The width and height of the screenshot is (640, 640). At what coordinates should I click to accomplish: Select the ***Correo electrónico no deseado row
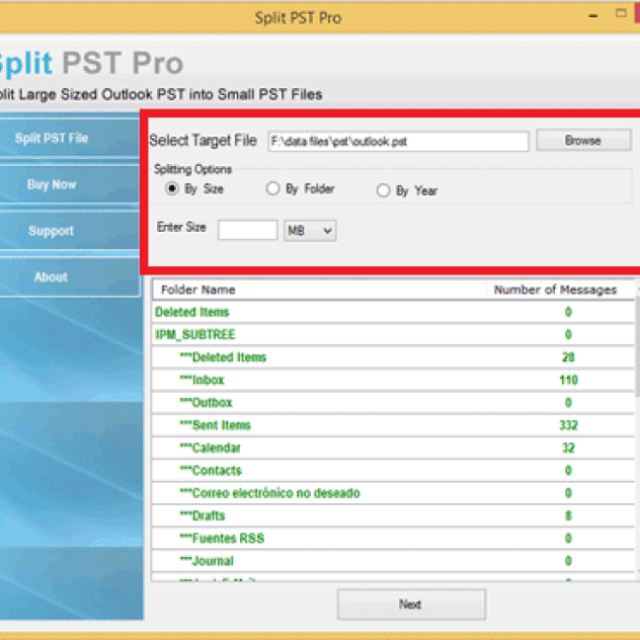pyautogui.click(x=393, y=493)
